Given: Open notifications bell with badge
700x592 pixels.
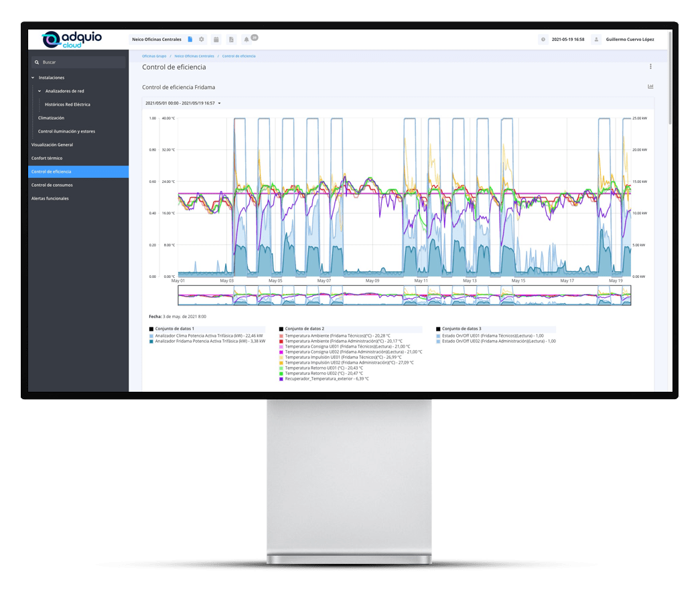Looking at the screenshot, I should (247, 40).
